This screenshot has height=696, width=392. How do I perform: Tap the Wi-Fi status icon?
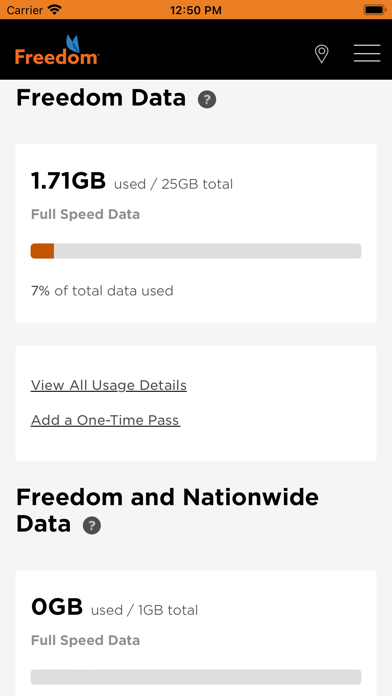tap(55, 9)
